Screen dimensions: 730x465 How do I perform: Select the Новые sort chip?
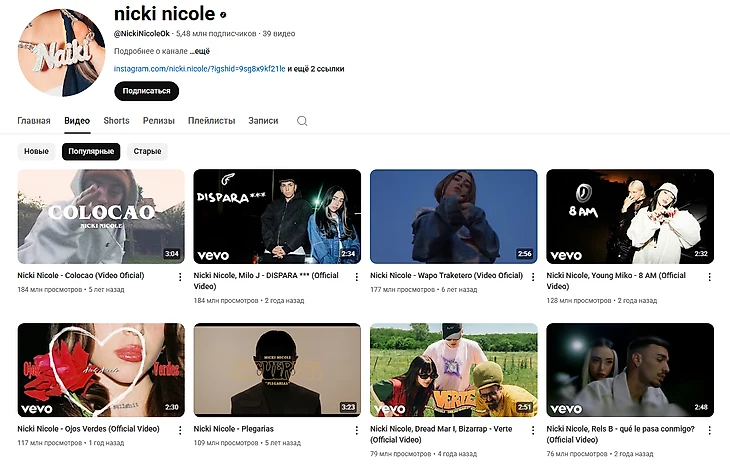pos(36,151)
